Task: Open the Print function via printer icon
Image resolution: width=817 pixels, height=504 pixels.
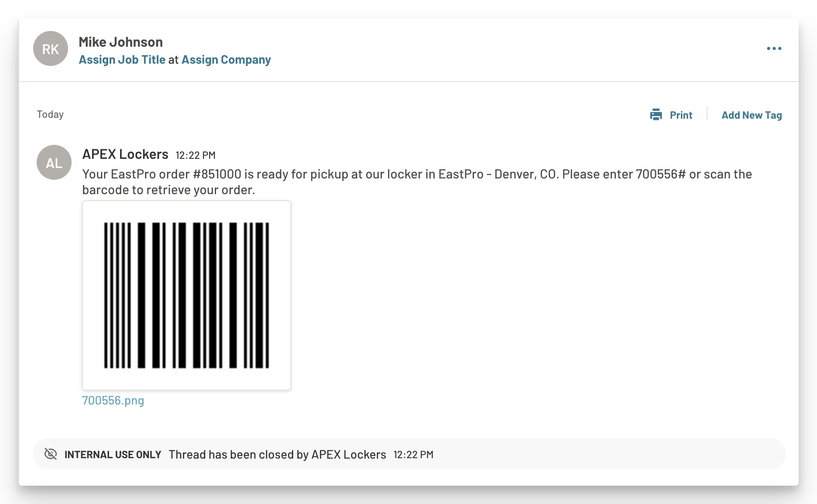Action: coord(656,114)
